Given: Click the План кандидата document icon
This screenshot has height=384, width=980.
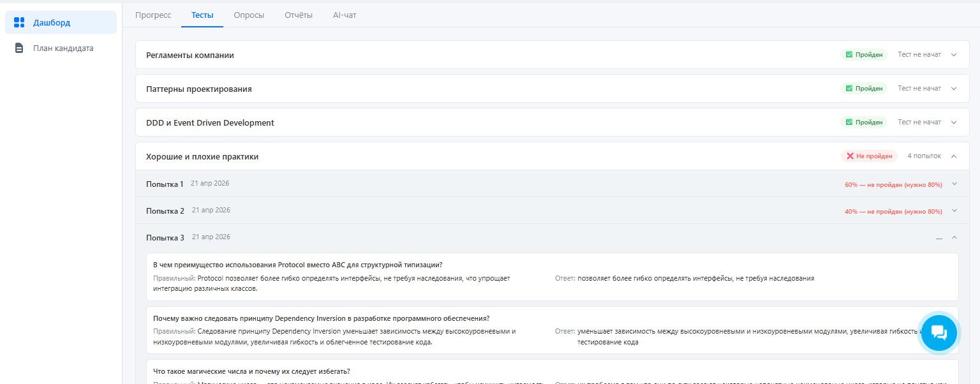Looking at the screenshot, I should pos(19,48).
